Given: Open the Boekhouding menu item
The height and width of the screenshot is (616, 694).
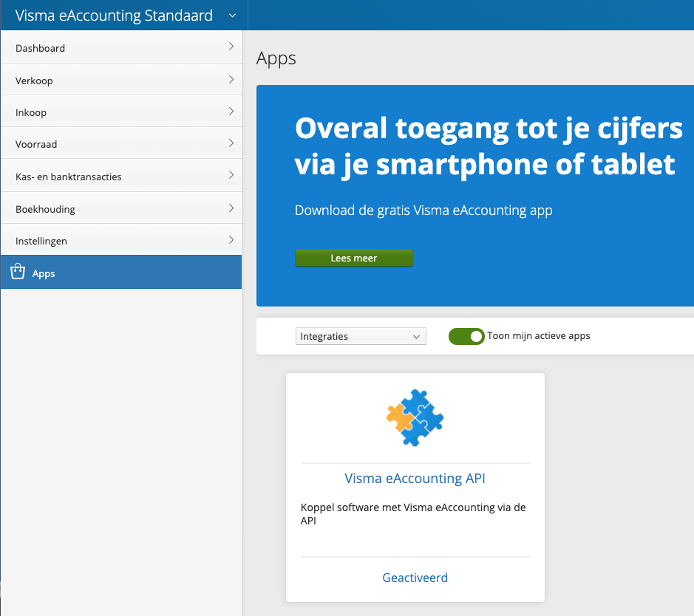Looking at the screenshot, I should [x=121, y=208].
